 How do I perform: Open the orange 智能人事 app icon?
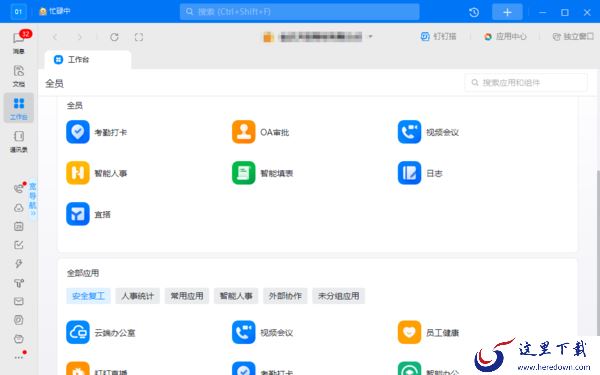(78, 173)
